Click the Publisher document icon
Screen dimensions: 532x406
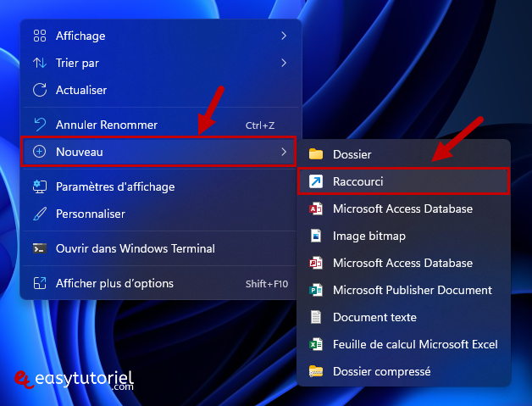(316, 290)
